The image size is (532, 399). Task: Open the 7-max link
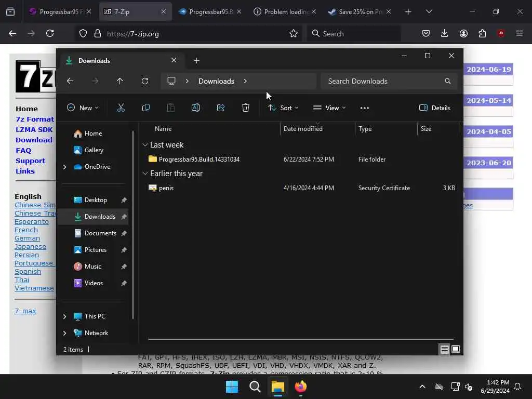click(25, 311)
